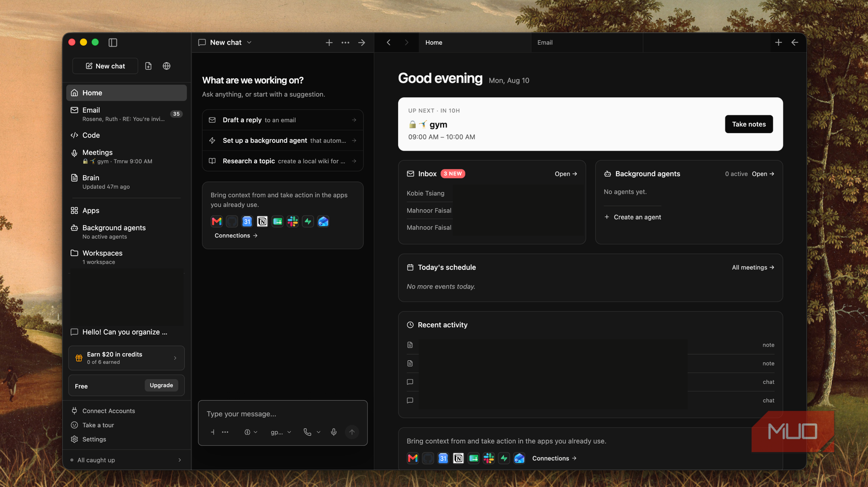Expand the Earn $20 in credits card
Screen dimensions: 868x487
coord(126,358)
